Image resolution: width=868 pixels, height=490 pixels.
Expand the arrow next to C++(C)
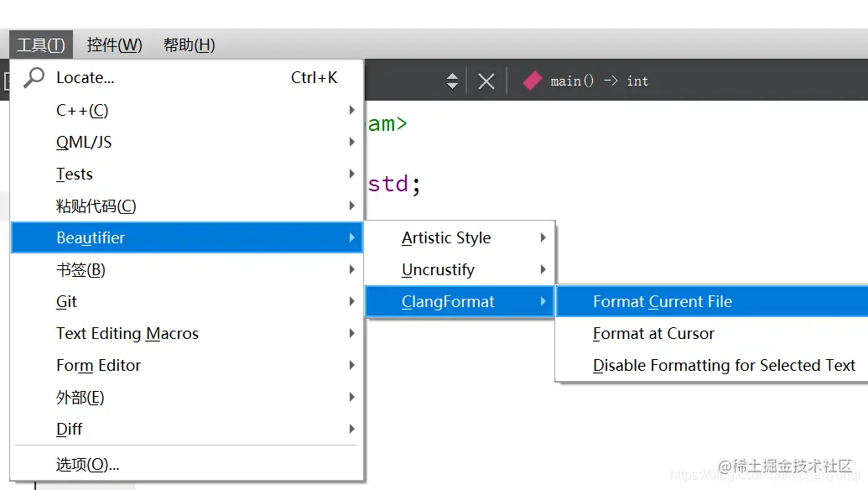[x=351, y=110]
